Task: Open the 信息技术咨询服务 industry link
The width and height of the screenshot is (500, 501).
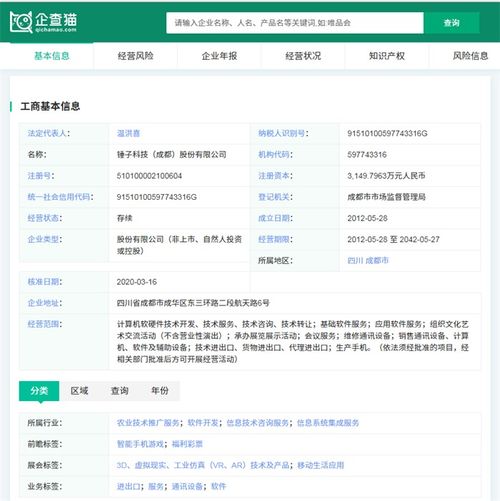Action: pyautogui.click(x=258, y=423)
